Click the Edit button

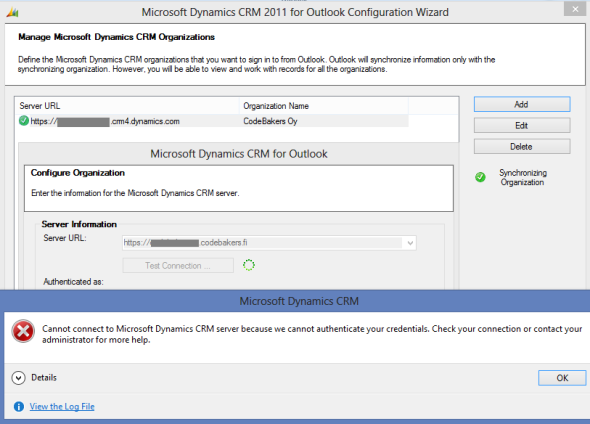tap(522, 125)
